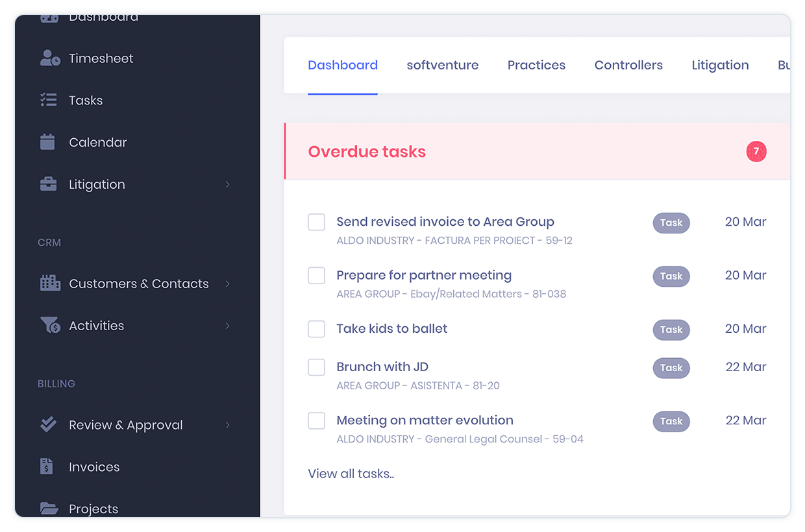Image resolution: width=805 pixels, height=532 pixels.
Task: Click the Overdue tasks header
Action: tap(367, 152)
